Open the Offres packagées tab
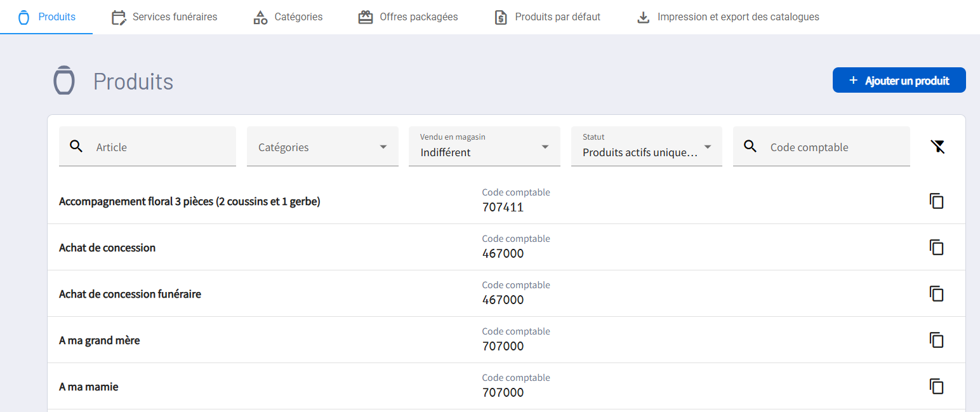The width and height of the screenshot is (980, 412). 408,17
